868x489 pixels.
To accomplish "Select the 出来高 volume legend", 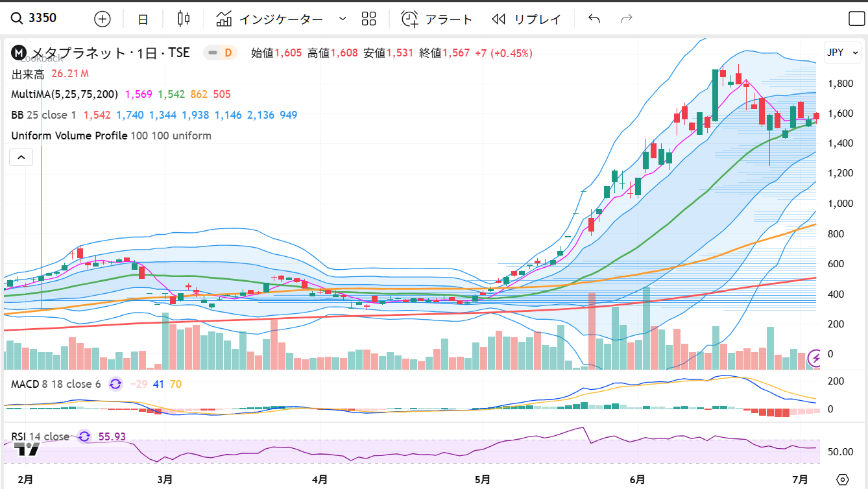I will coord(27,73).
